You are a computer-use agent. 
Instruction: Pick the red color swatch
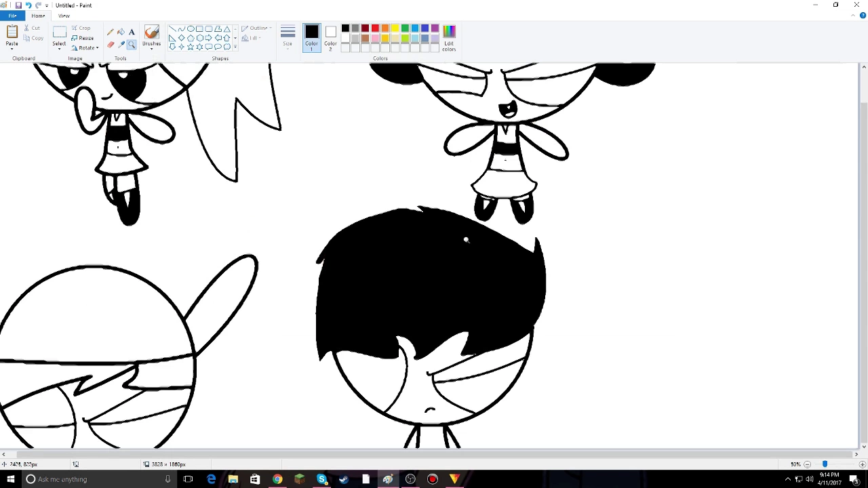click(375, 28)
